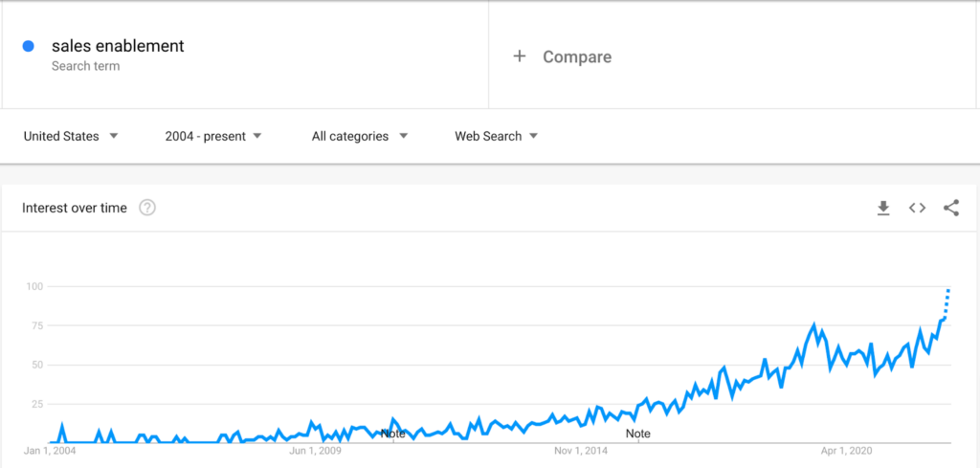Expand the United States region dropdown
This screenshot has width=980, height=468.
[71, 136]
